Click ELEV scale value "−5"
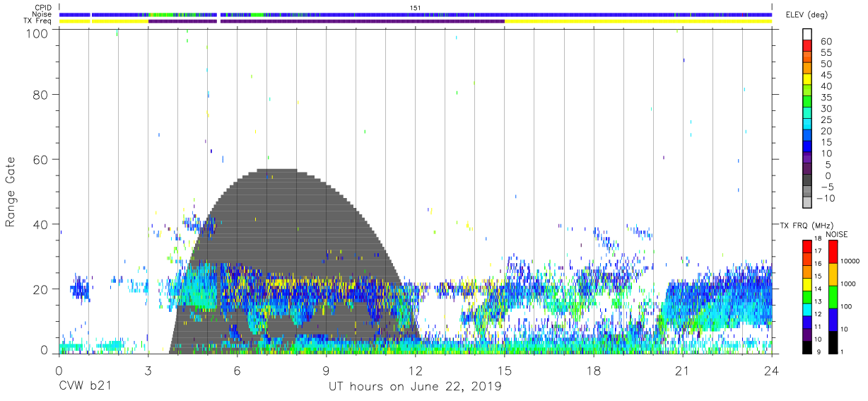868x401 pixels. [826, 187]
